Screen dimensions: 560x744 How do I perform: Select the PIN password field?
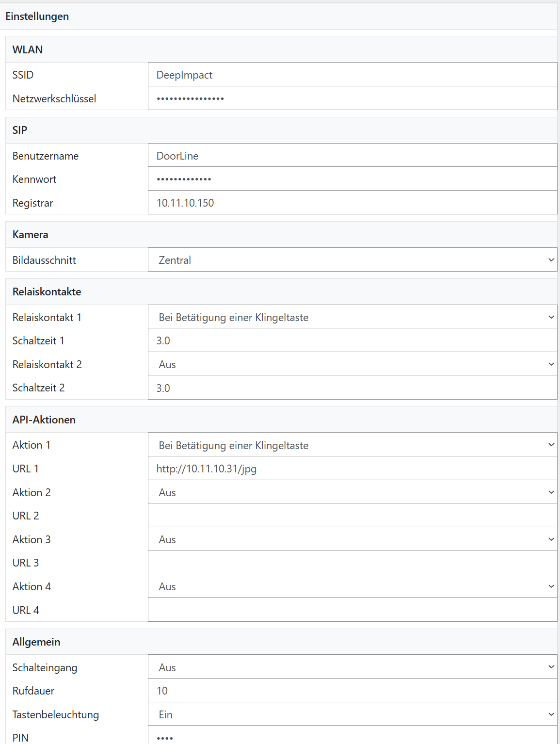point(352,736)
